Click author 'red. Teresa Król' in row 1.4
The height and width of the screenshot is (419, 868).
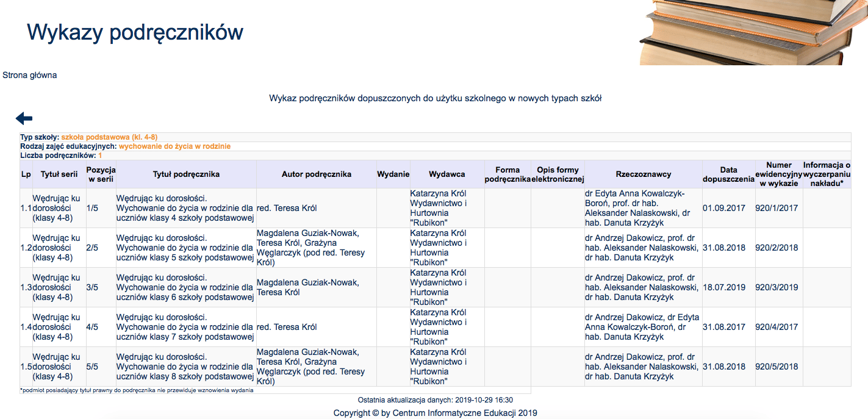pos(287,327)
